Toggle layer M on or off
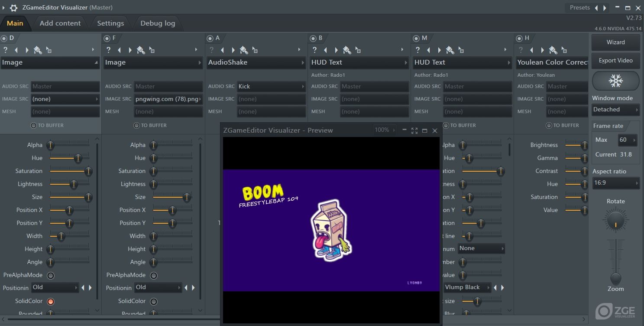This screenshot has width=644, height=326. (x=416, y=38)
